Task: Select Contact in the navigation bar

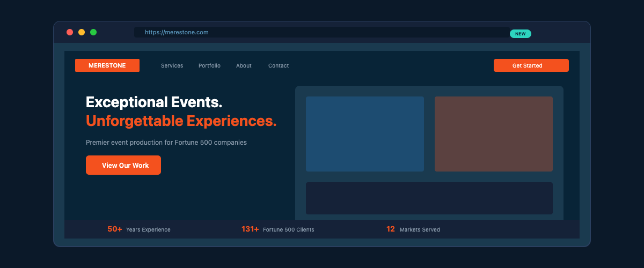Action: (x=279, y=65)
